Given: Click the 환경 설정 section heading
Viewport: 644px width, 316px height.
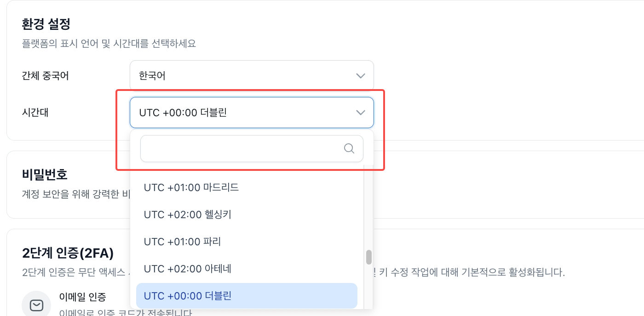Looking at the screenshot, I should click(x=46, y=23).
